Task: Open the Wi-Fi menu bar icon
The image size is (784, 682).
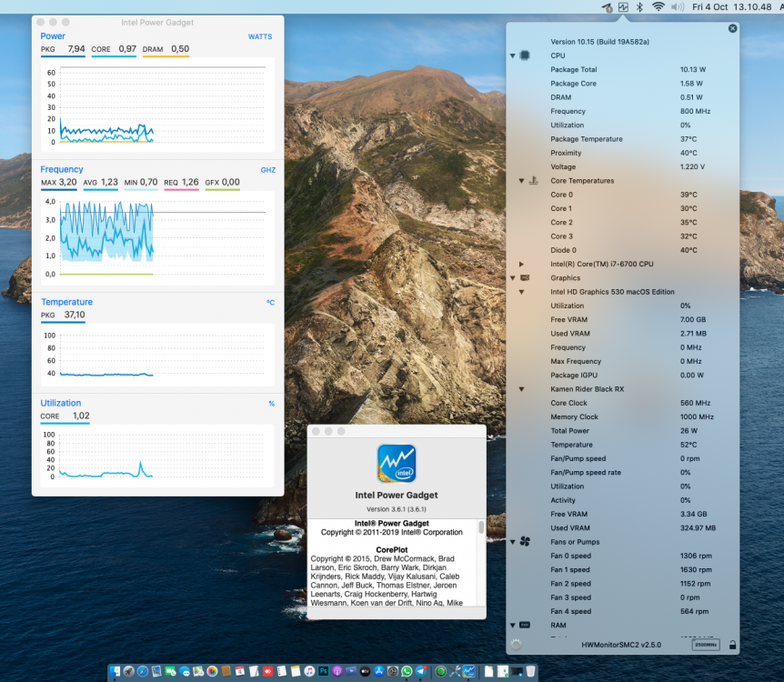Action: tap(658, 7)
